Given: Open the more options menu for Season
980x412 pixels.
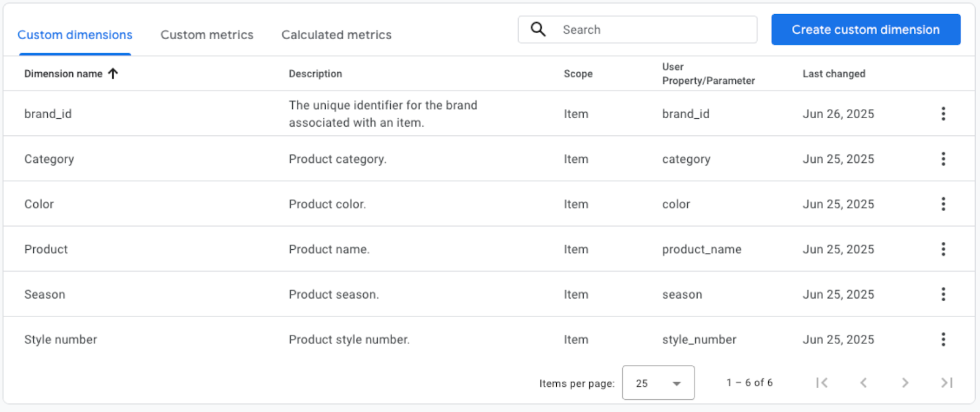Looking at the screenshot, I should 943,294.
